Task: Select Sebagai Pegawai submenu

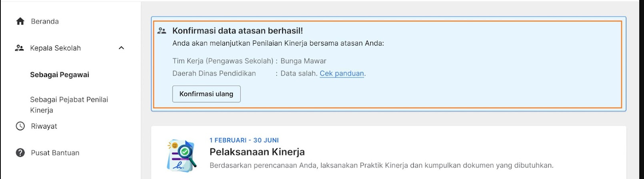Action: (60, 75)
